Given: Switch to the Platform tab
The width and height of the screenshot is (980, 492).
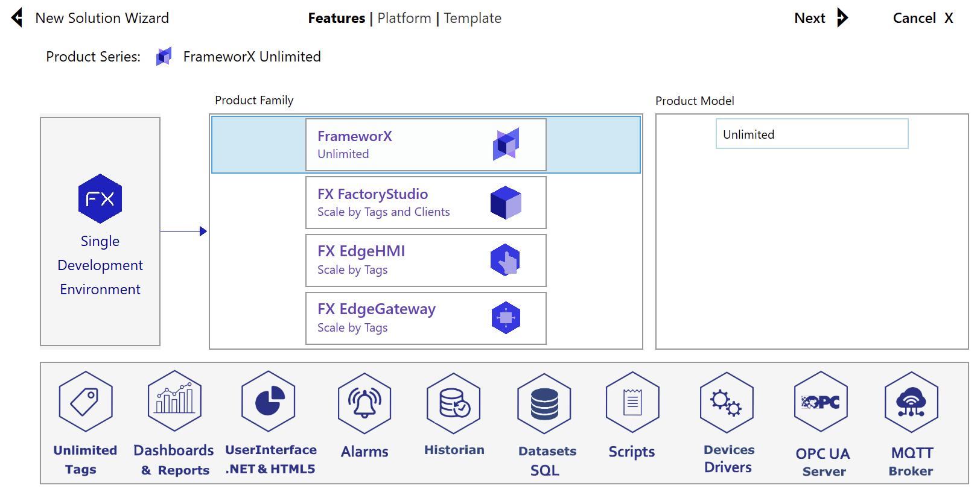Looking at the screenshot, I should click(404, 18).
